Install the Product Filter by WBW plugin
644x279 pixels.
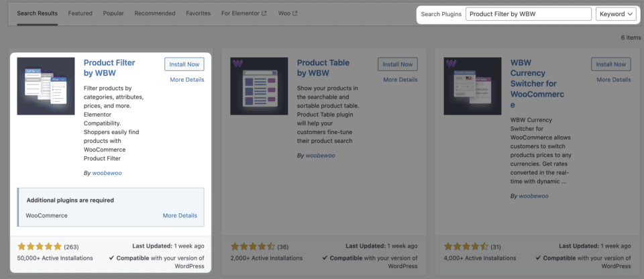184,64
